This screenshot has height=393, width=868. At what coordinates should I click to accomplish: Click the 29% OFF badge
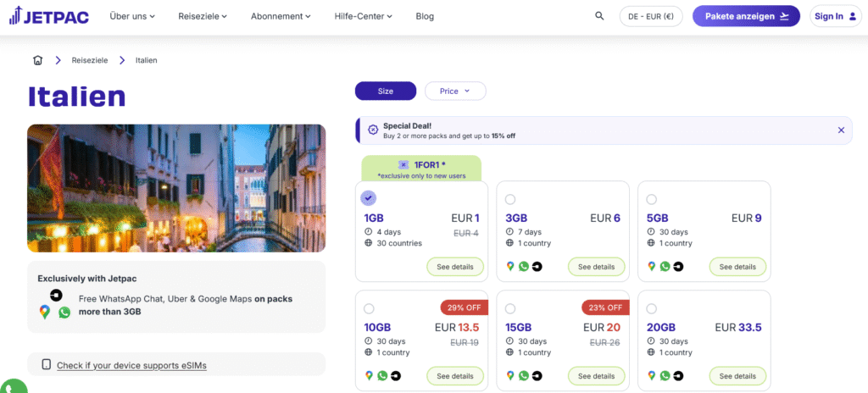pos(464,307)
